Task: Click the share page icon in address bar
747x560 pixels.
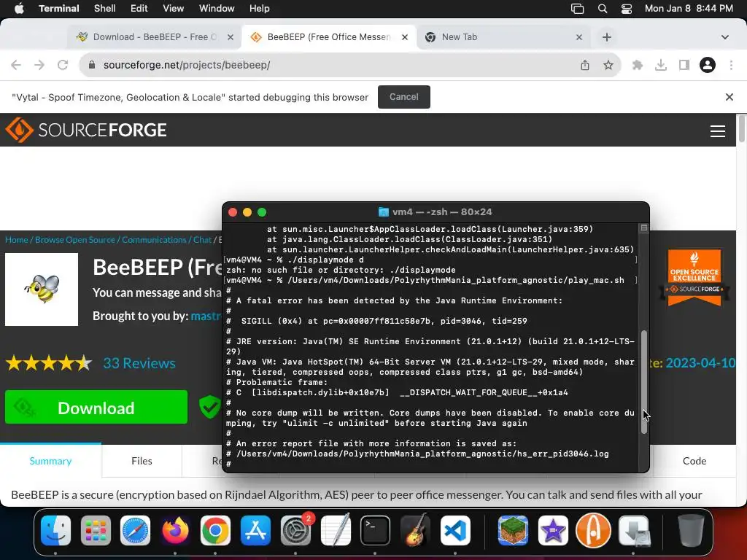Action: click(x=584, y=65)
